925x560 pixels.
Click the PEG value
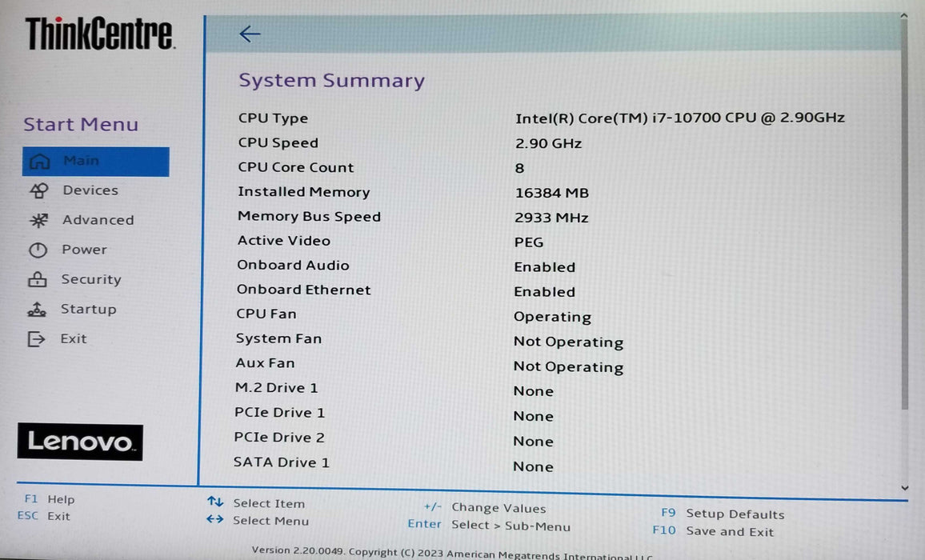point(529,242)
